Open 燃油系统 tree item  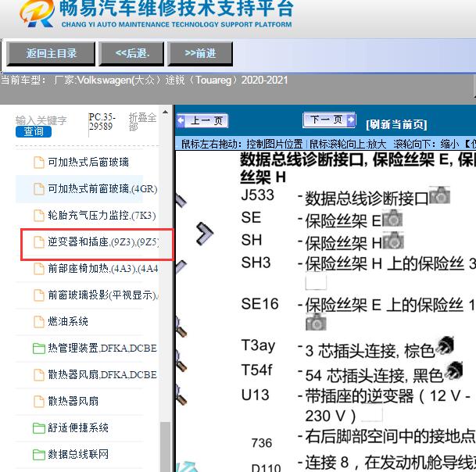[68, 321]
